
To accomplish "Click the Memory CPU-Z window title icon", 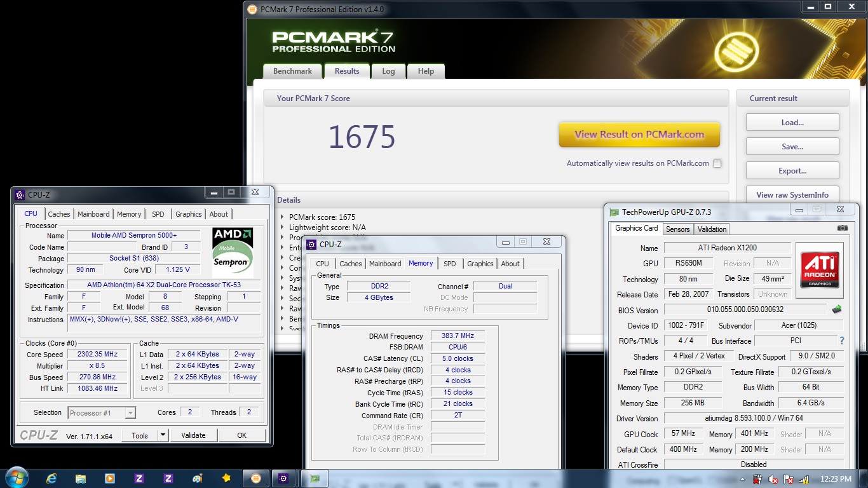I will click(x=311, y=245).
